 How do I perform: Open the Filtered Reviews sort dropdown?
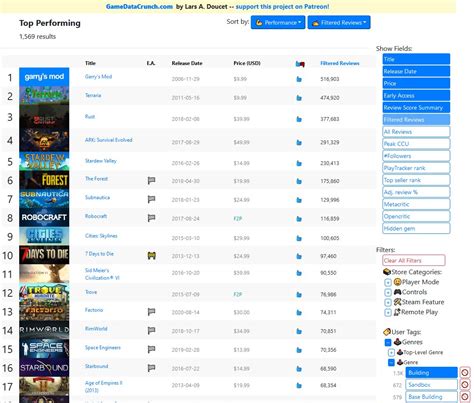[x=339, y=23]
